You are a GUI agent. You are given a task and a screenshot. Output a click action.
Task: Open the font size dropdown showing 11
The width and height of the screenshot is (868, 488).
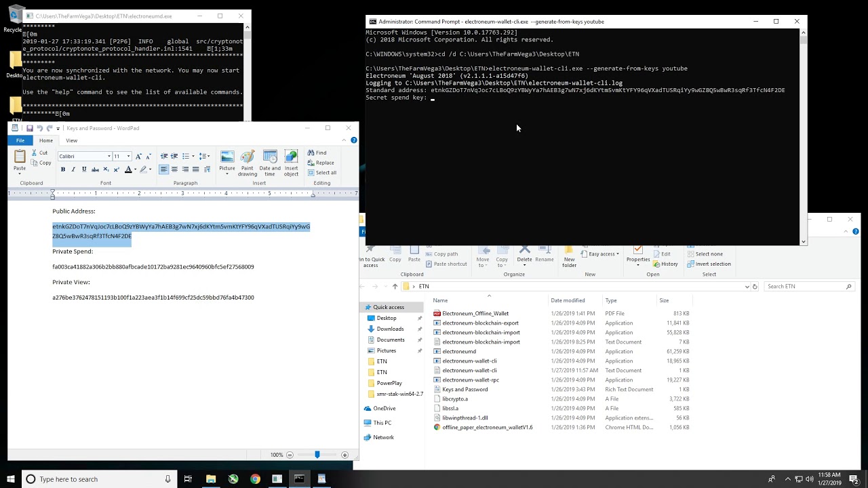(128, 157)
